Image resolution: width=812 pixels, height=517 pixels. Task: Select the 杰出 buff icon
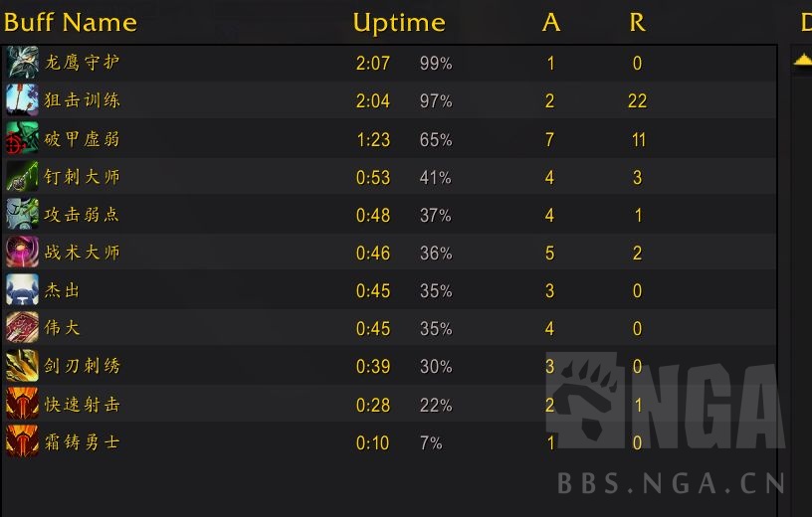pos(22,290)
